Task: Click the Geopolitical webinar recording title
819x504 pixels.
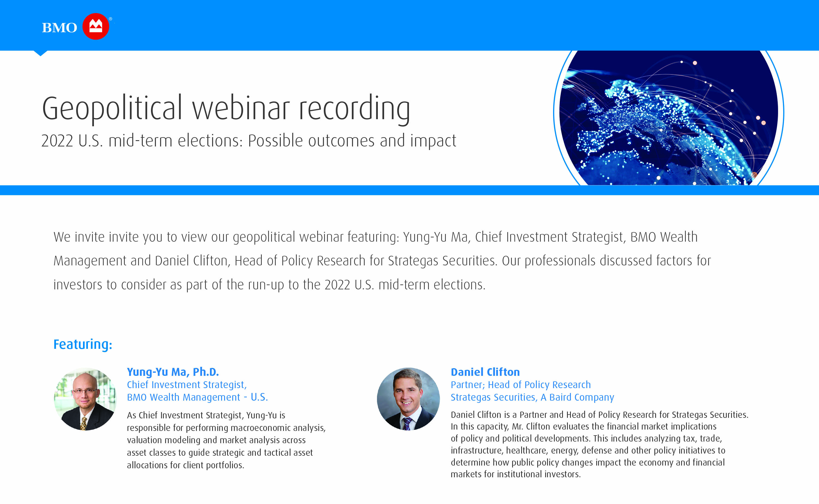Action: 226,108
